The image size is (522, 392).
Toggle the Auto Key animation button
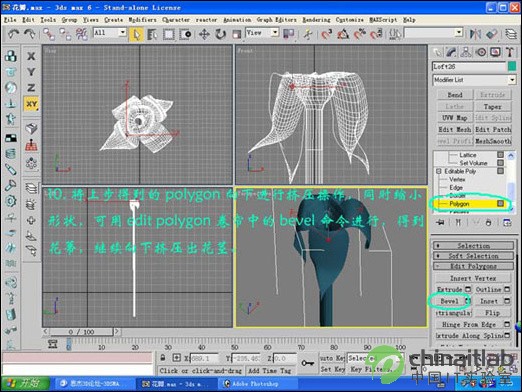pyautogui.click(x=332, y=358)
